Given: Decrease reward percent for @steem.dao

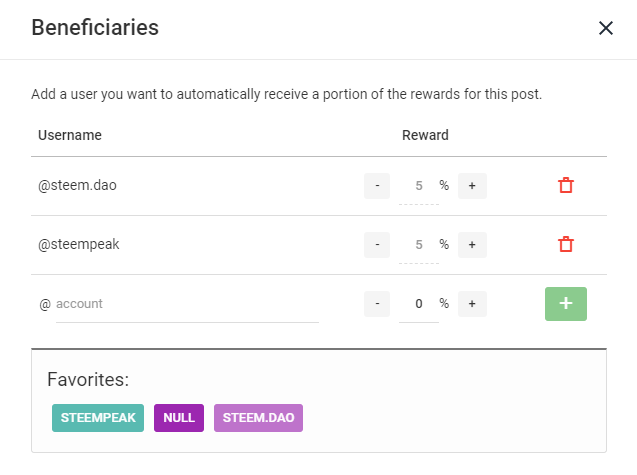Looking at the screenshot, I should click(376, 185).
